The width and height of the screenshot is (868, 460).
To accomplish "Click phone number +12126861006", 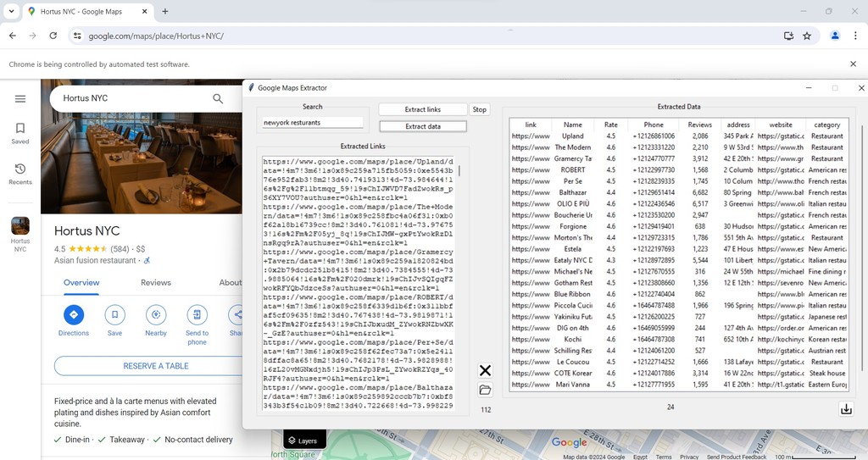I will 654,136.
